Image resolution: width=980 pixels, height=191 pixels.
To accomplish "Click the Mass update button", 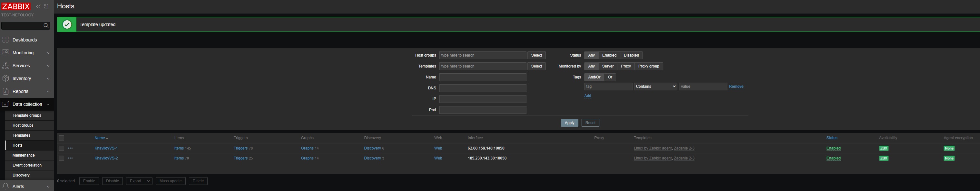I will click(171, 181).
